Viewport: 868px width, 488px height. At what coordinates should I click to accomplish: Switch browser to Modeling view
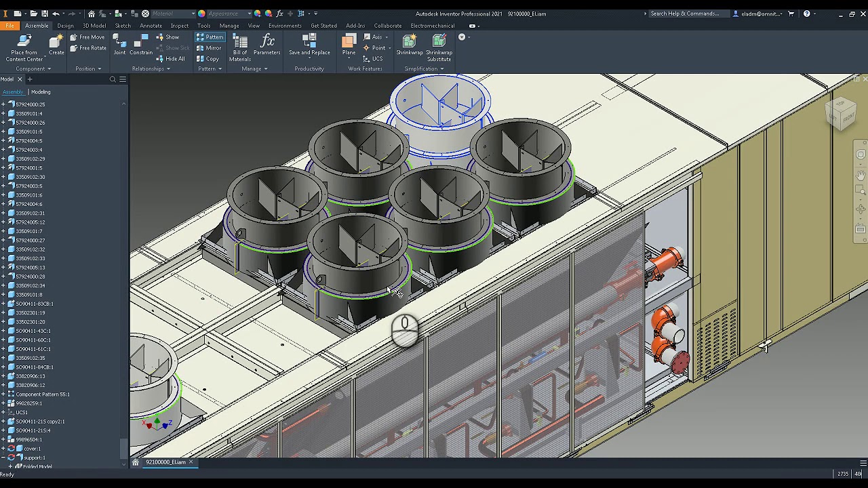click(x=41, y=91)
